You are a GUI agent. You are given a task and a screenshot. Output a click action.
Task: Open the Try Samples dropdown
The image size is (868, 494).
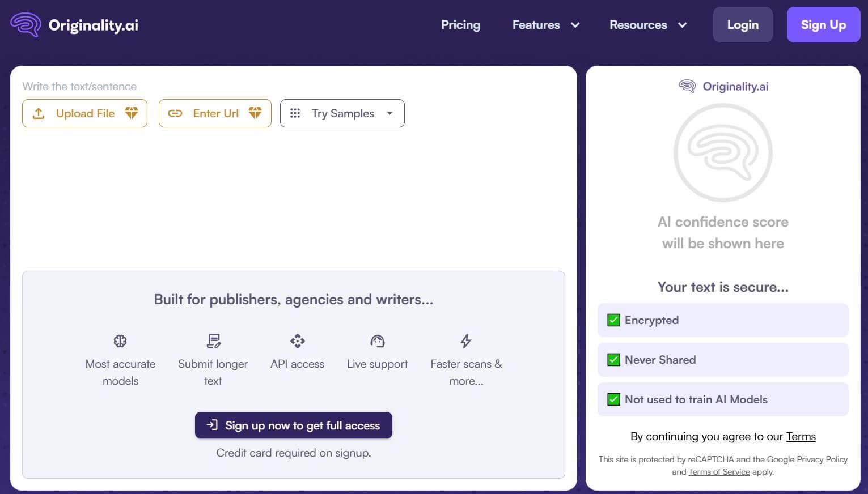342,113
